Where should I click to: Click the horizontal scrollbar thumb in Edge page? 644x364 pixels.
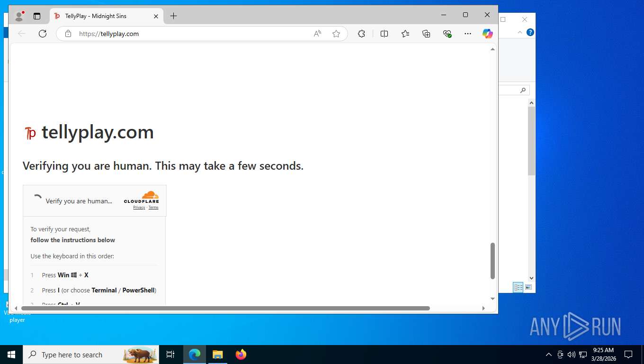[x=225, y=308]
